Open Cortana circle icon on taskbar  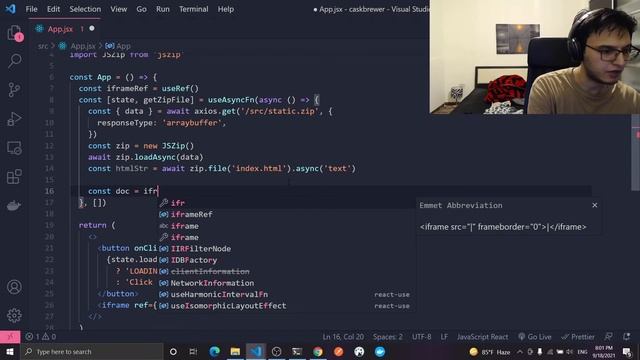tap(173, 351)
